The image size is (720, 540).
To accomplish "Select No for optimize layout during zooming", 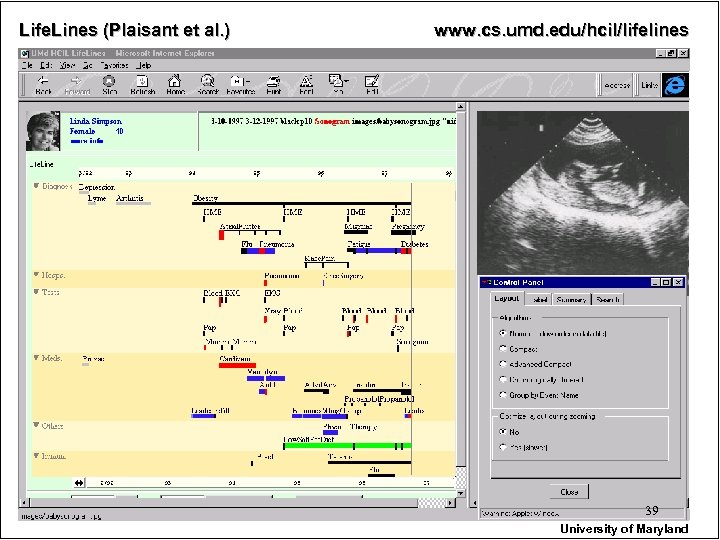I will pos(503,432).
